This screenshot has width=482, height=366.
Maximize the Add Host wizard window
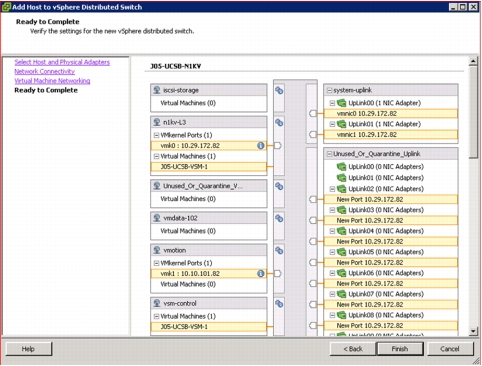click(463, 7)
